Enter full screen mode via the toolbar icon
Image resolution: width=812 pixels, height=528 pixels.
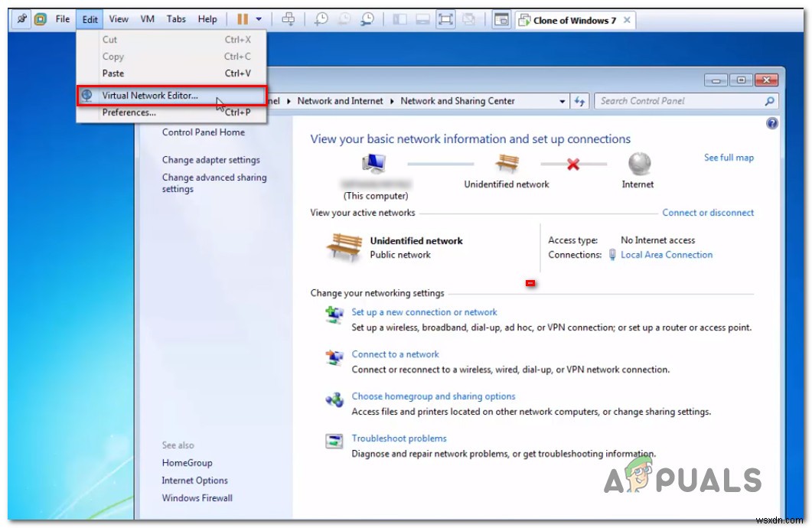445,18
